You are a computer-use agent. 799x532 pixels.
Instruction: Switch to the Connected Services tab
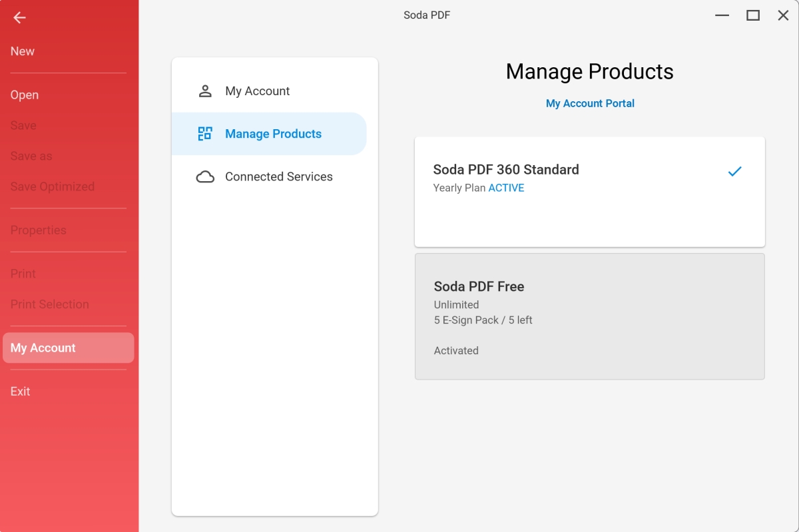tap(278, 176)
